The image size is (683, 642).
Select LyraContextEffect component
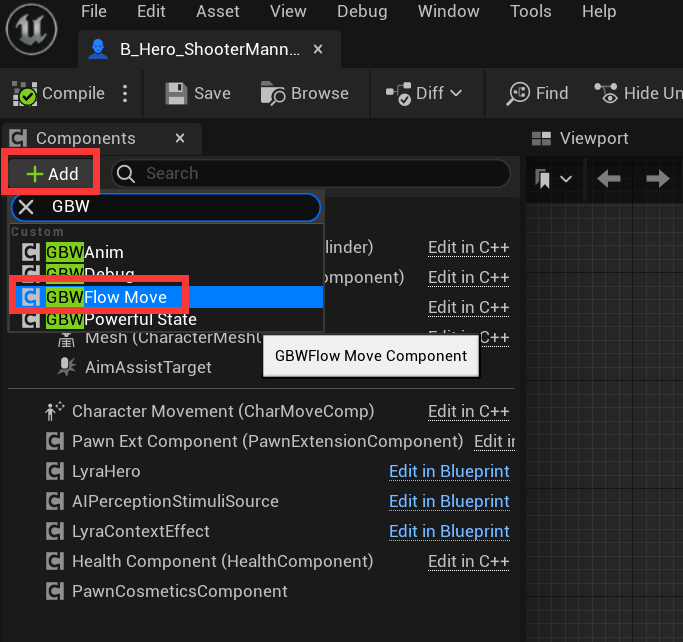coord(141,532)
